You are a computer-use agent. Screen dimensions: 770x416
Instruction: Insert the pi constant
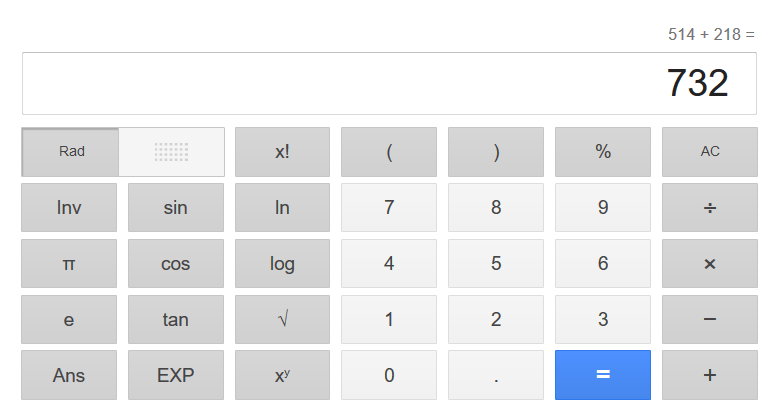pyautogui.click(x=69, y=264)
